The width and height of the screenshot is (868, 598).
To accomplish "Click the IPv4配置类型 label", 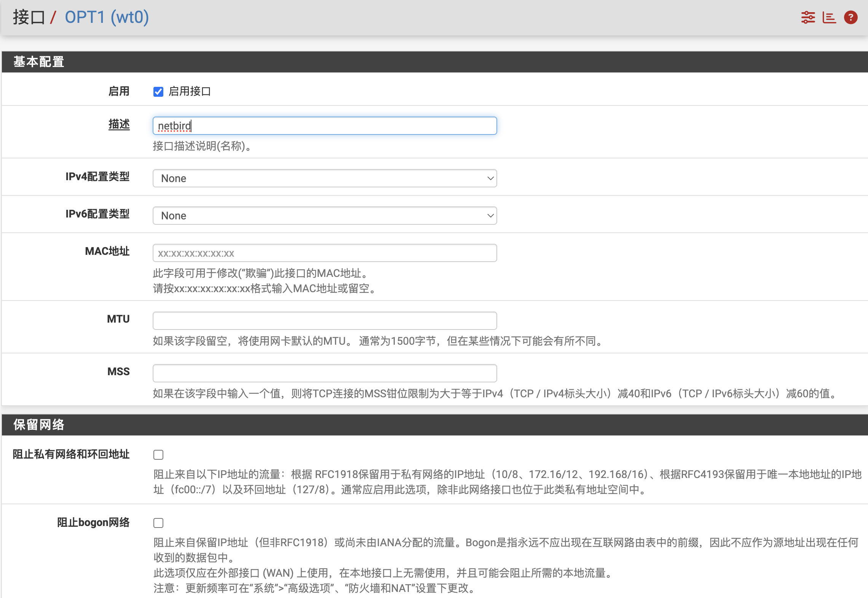I will pos(97,177).
